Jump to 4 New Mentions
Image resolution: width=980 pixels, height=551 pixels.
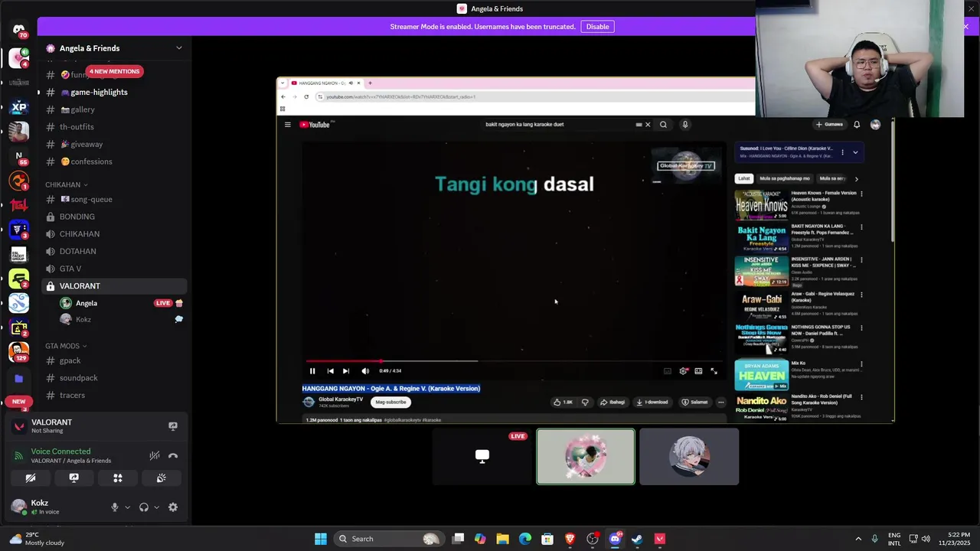coord(114,71)
